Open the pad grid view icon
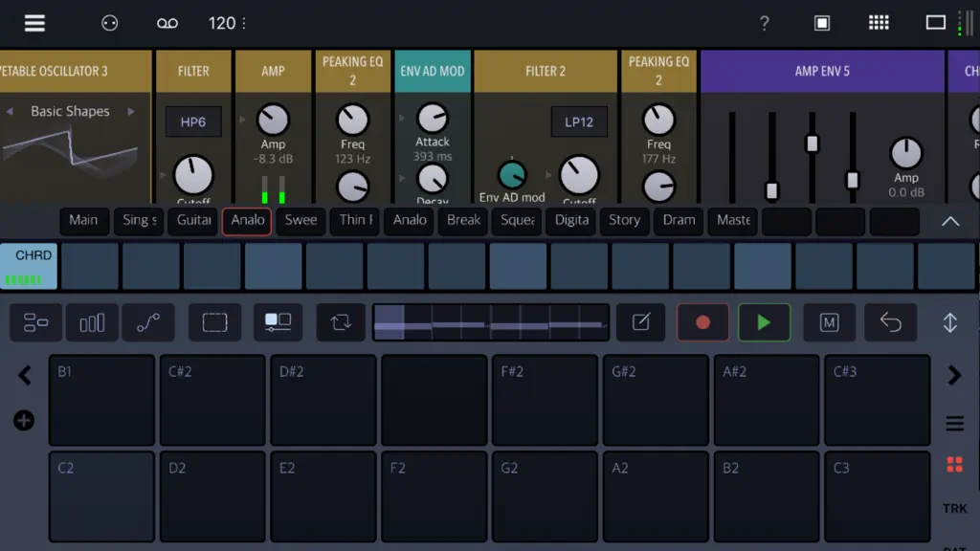The width and height of the screenshot is (980, 551). click(879, 23)
